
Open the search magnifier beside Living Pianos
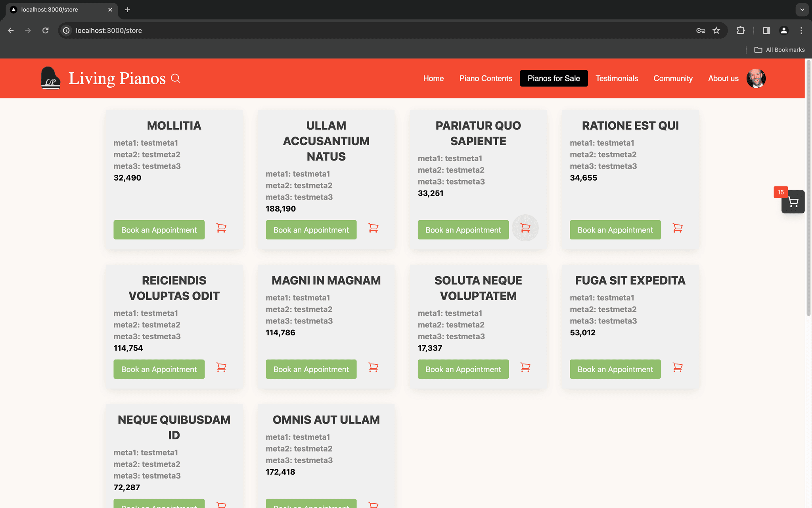[x=176, y=79]
